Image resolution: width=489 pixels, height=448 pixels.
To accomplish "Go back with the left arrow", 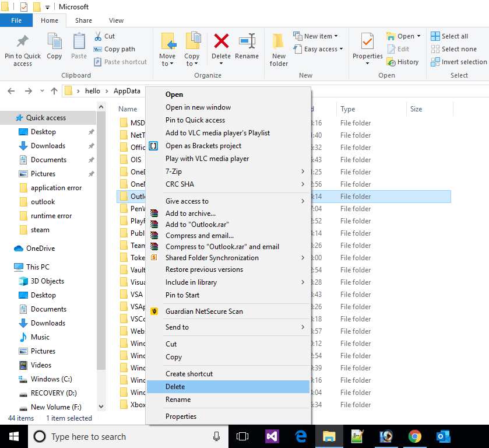I will pos(11,91).
